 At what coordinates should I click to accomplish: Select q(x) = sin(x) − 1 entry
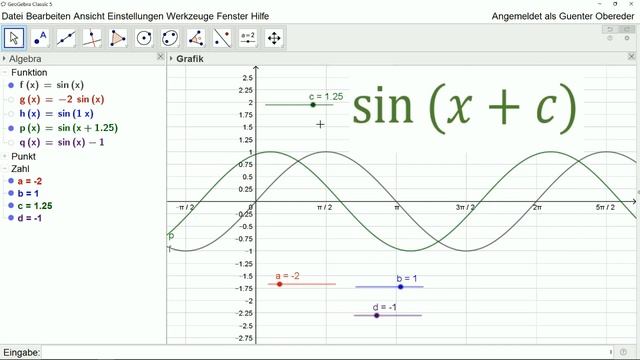pos(62,142)
